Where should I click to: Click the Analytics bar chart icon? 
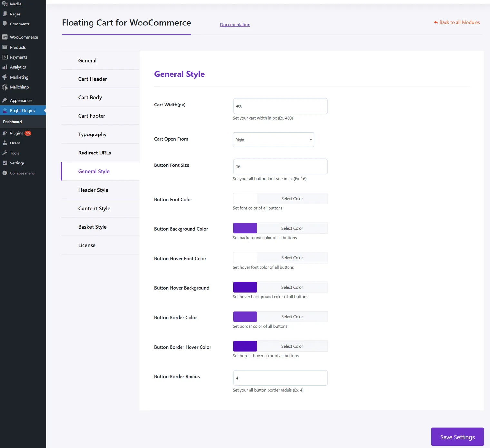[5, 67]
